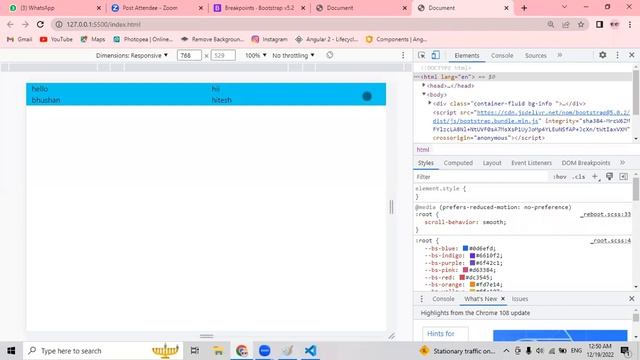This screenshot has height=360, width=640.
Task: Open Windows Start menu
Action: 11,351
